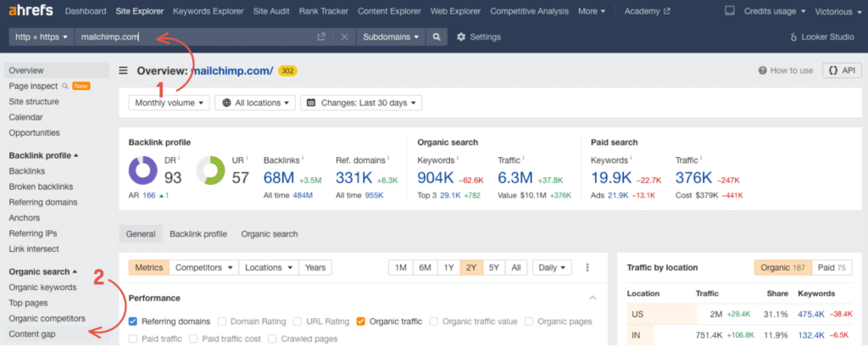The height and width of the screenshot is (347, 868).
Task: Enable the Paid traffic checkbox
Action: [x=133, y=339]
